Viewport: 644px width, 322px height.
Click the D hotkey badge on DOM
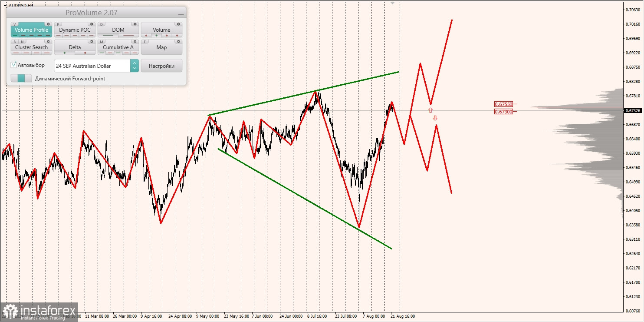102,24
